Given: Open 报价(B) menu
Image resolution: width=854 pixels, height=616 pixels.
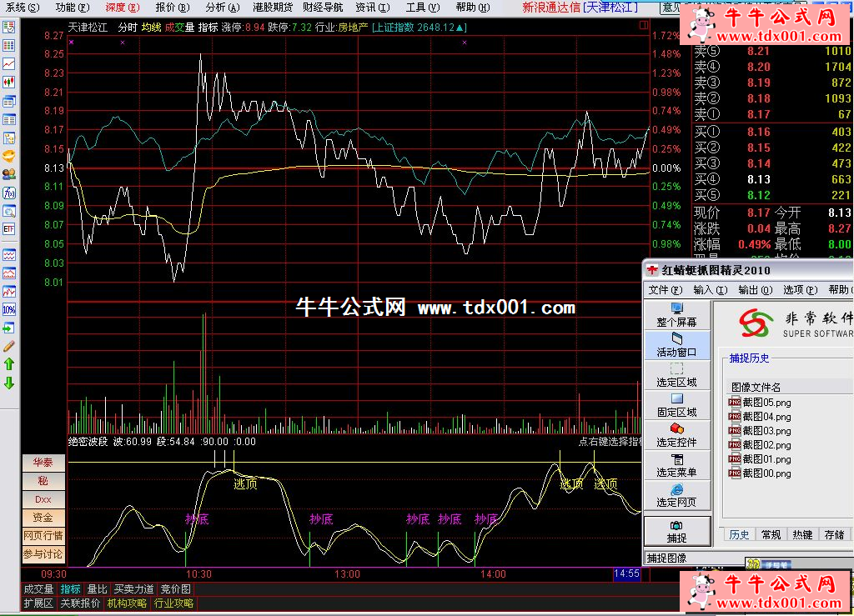Looking at the screenshot, I should pos(172,8).
